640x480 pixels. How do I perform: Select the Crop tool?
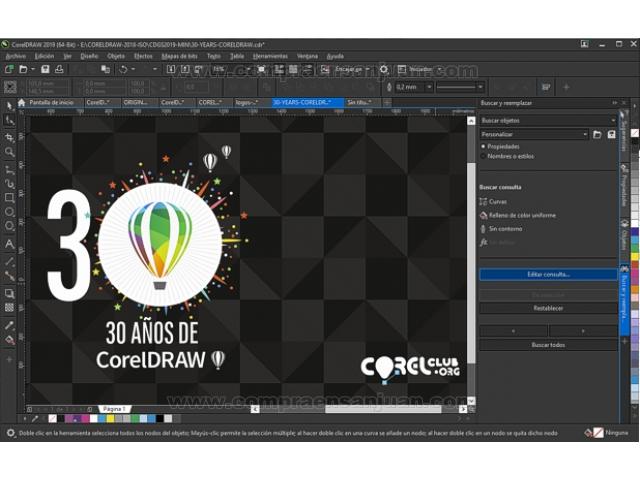[x=9, y=137]
